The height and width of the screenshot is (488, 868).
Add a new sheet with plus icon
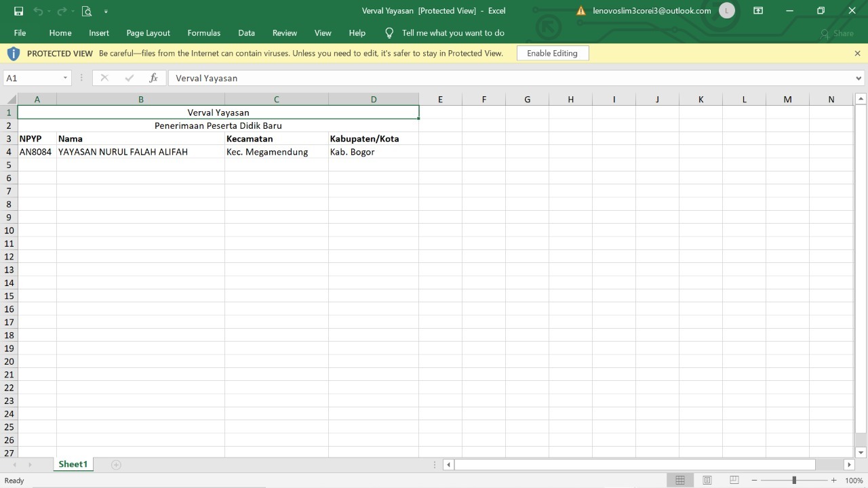116,464
